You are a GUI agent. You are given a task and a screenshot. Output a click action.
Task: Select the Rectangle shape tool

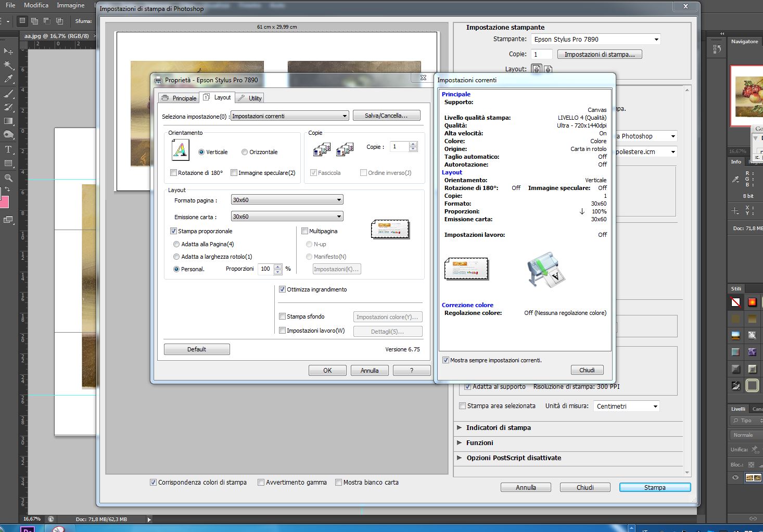point(8,163)
